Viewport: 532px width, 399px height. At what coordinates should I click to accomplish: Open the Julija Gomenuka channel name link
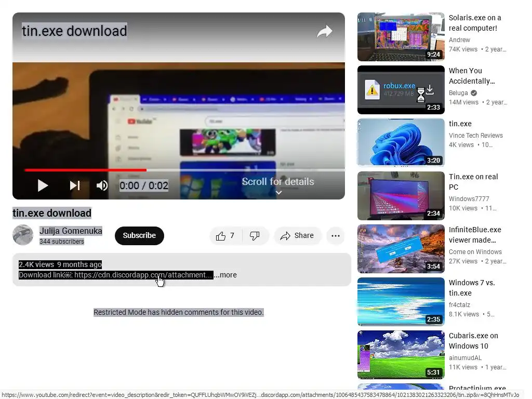tap(71, 231)
